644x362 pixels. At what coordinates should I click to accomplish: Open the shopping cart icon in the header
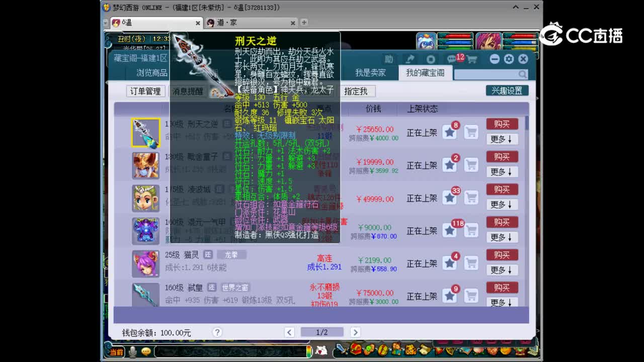[472, 59]
